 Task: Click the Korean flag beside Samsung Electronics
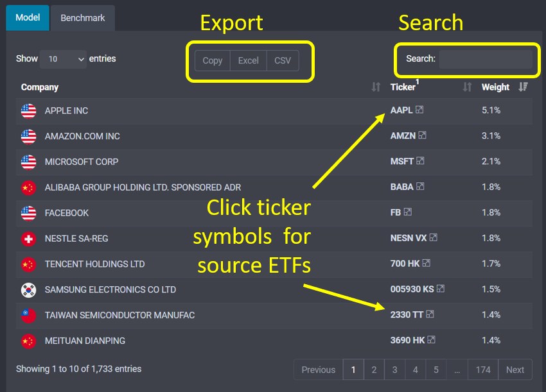click(28, 290)
